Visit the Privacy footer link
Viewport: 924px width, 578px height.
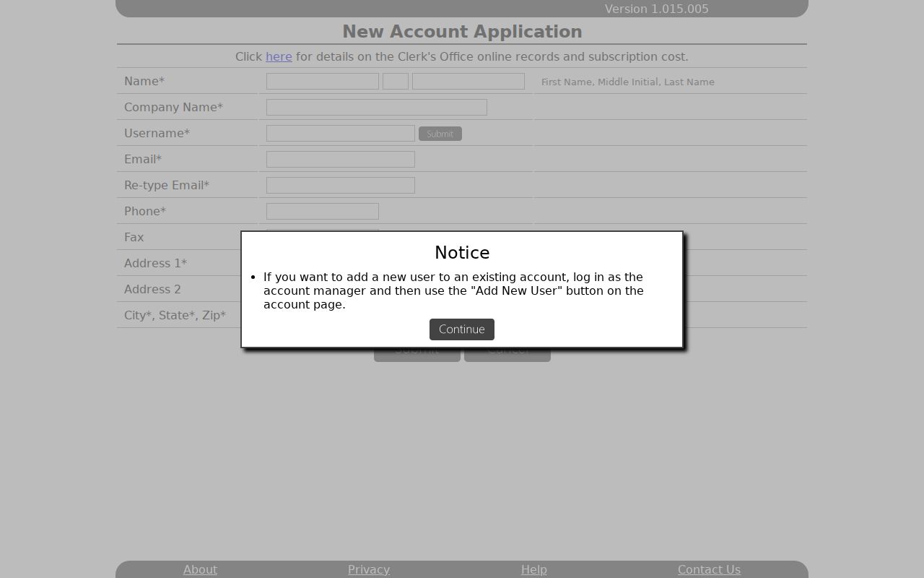coord(369,569)
